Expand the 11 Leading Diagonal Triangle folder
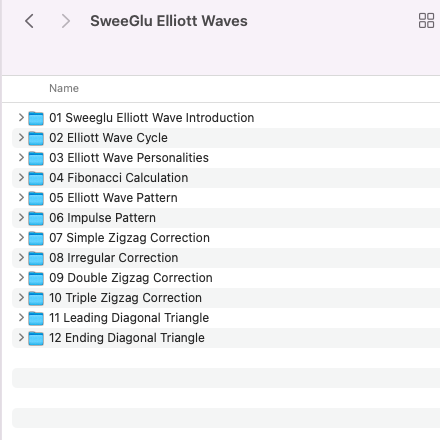Image resolution: width=440 pixels, height=440 pixels. 21,317
